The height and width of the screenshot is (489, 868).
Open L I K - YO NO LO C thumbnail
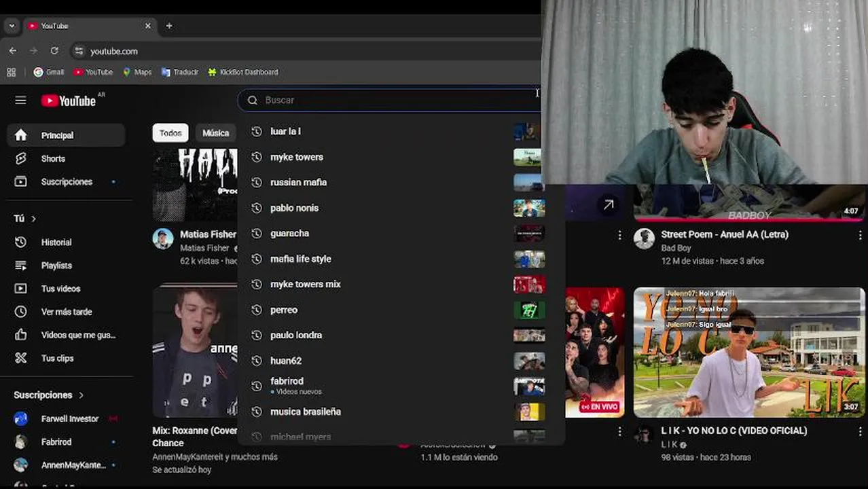coord(749,352)
